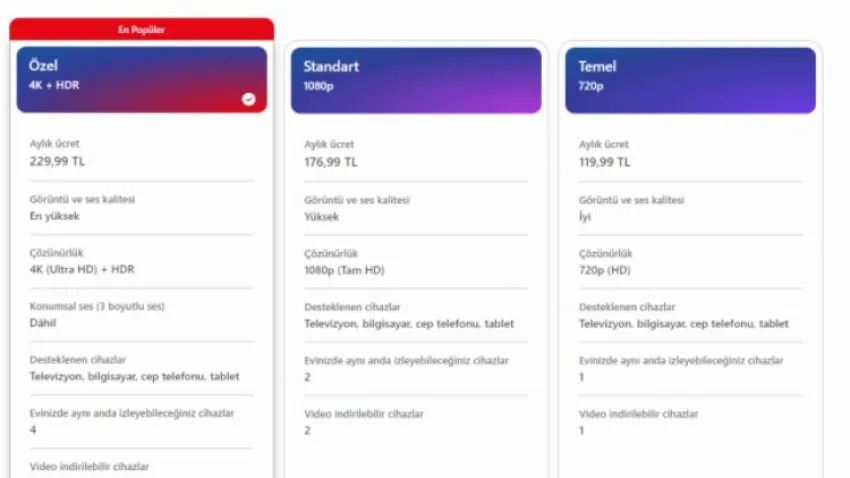Click the 176,99 TL monthly price
The height and width of the screenshot is (478, 850).
[331, 162]
